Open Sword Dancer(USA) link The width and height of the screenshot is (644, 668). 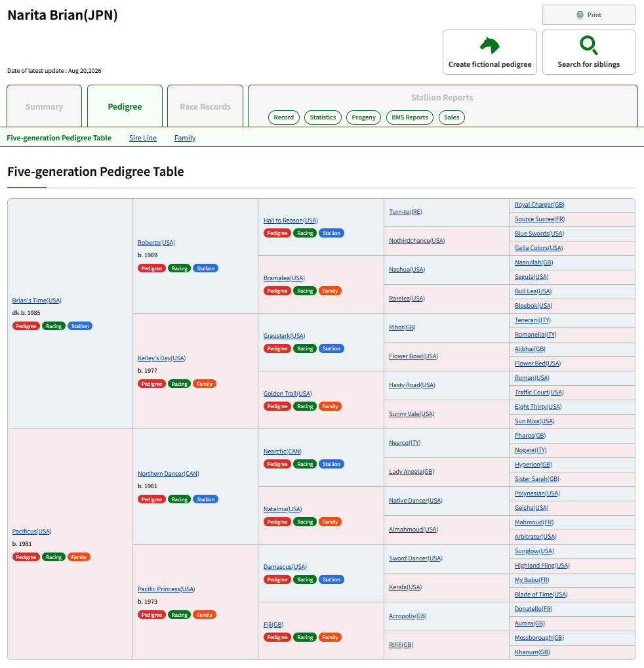coord(415,558)
